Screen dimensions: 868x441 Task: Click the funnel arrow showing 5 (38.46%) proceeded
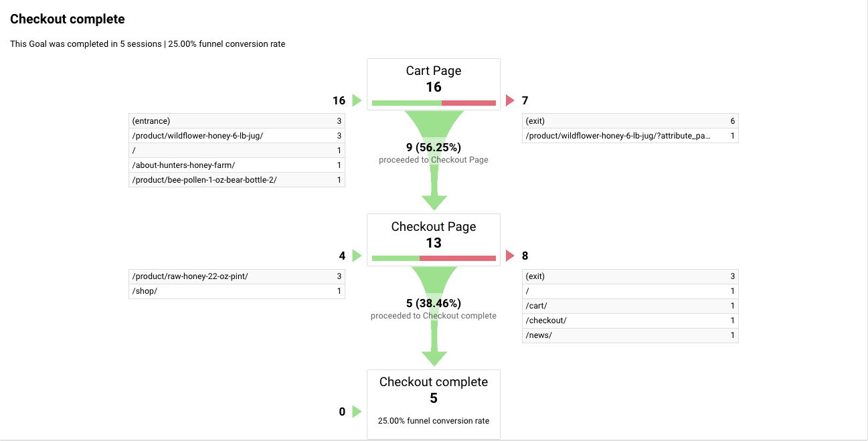[x=434, y=316]
